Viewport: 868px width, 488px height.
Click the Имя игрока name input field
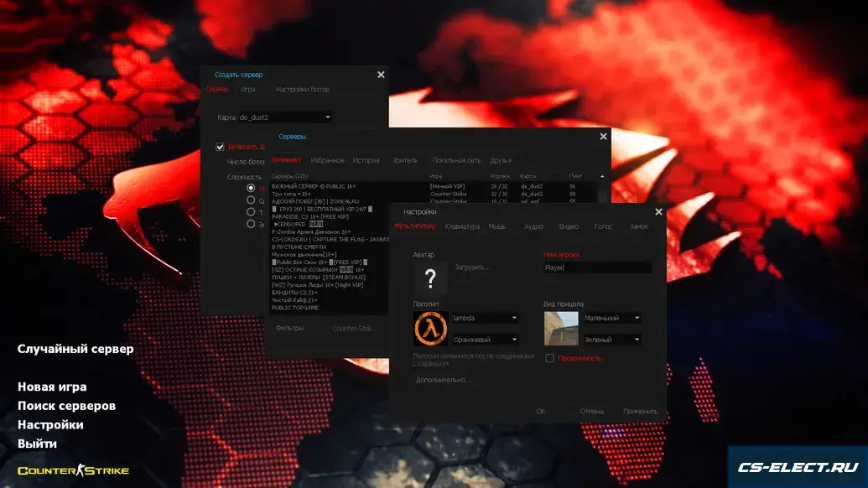click(x=597, y=267)
